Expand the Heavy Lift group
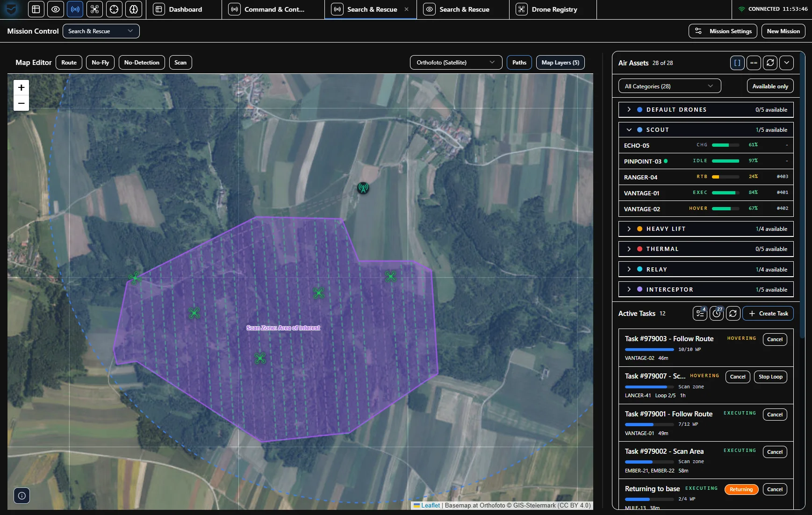Viewport: 812px width, 515px height. tap(706, 229)
